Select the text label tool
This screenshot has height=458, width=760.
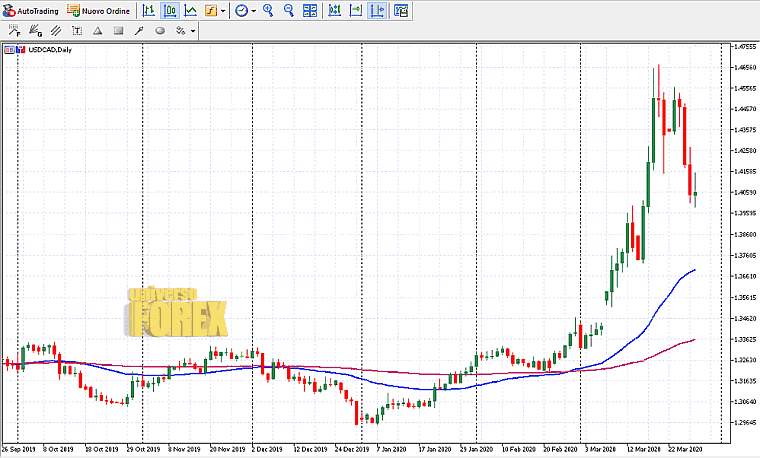coord(77,31)
